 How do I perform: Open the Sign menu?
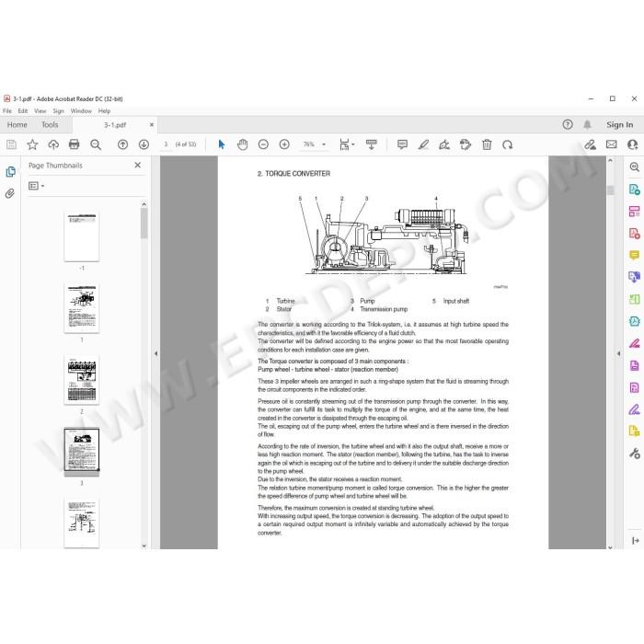point(58,111)
